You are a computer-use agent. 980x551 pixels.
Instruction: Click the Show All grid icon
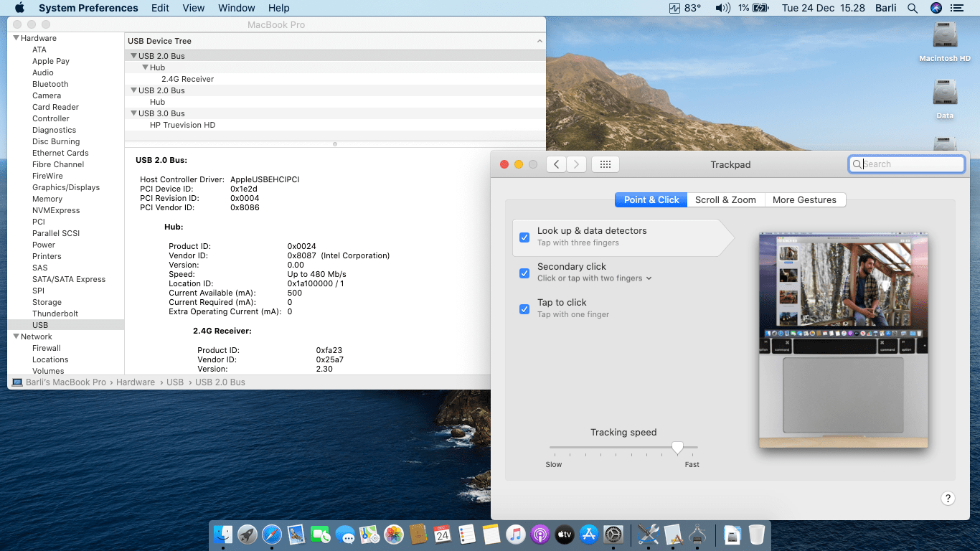point(605,164)
